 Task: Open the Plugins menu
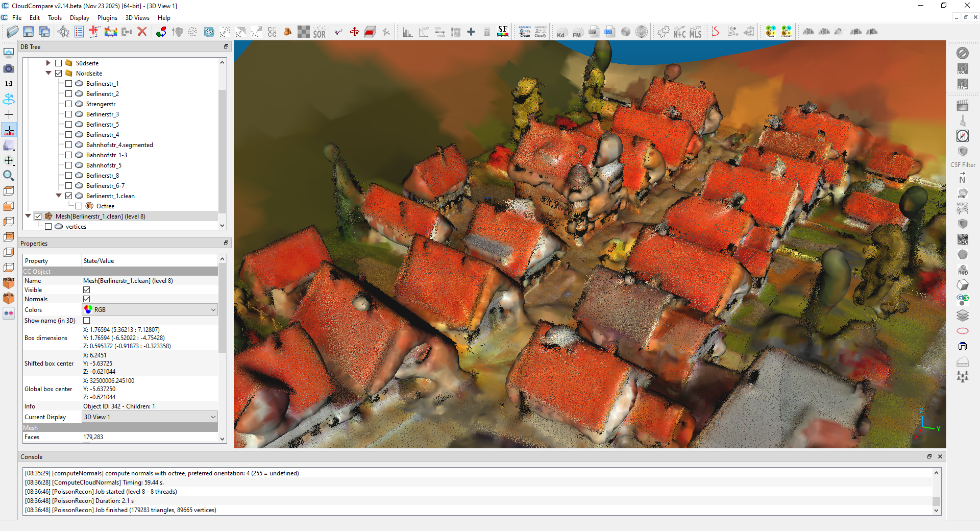point(107,18)
